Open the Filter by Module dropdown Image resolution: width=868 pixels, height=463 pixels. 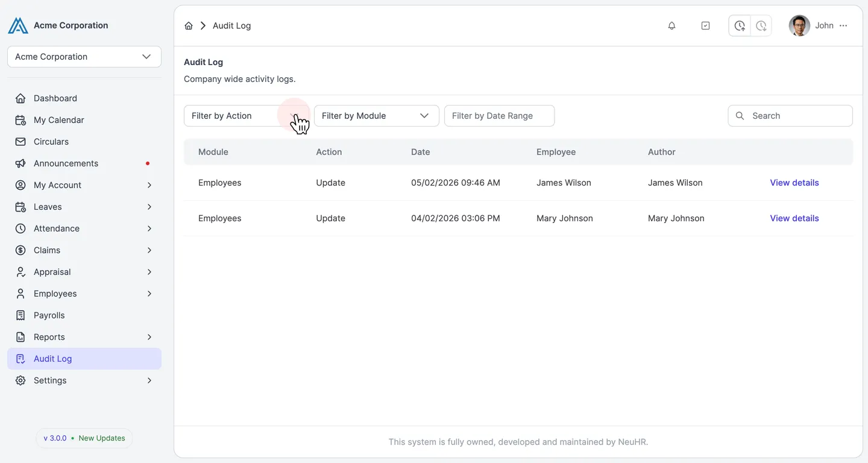click(x=377, y=116)
